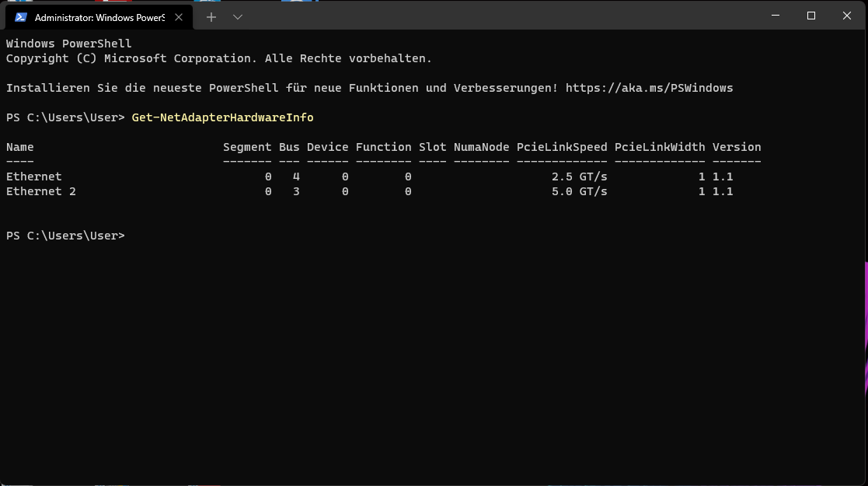Click the Get-NetAdapterHardwareInfo command text
868x486 pixels.
pos(222,117)
